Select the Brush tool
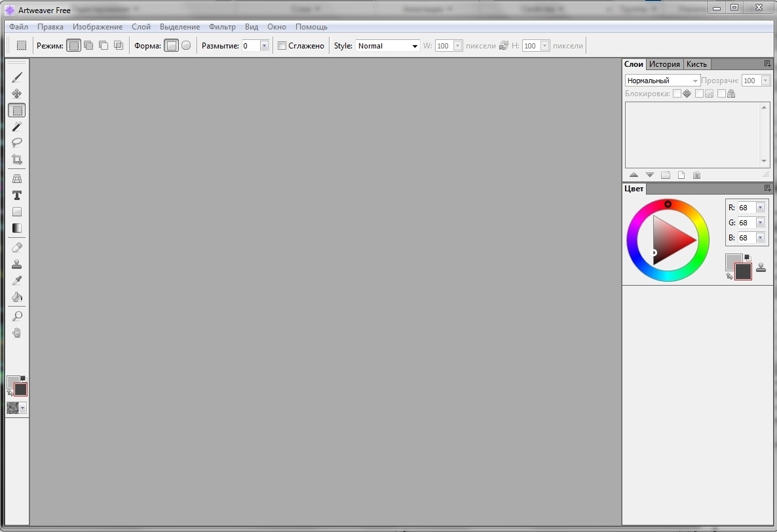 [17, 76]
